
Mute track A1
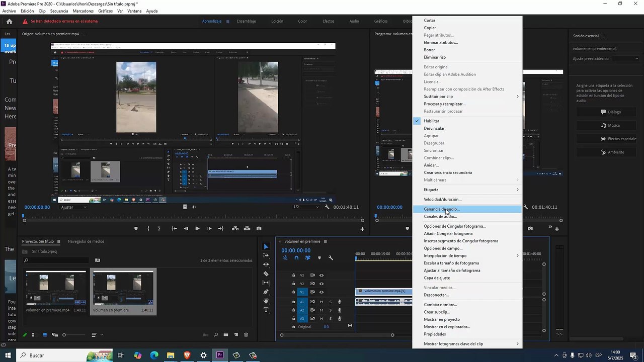(x=321, y=302)
